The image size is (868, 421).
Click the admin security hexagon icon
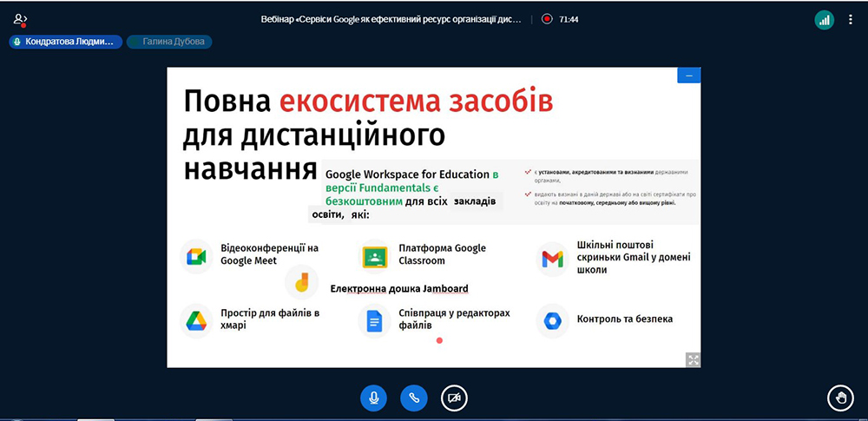[552, 320]
